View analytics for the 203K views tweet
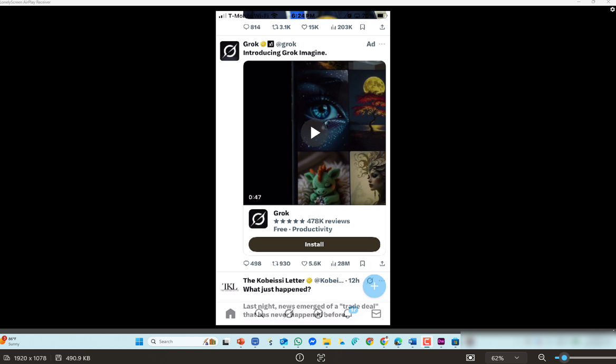 pos(341,27)
